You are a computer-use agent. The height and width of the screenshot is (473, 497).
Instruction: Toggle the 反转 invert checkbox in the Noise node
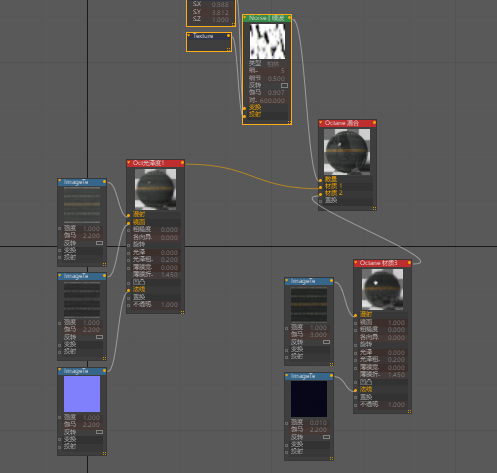point(284,86)
